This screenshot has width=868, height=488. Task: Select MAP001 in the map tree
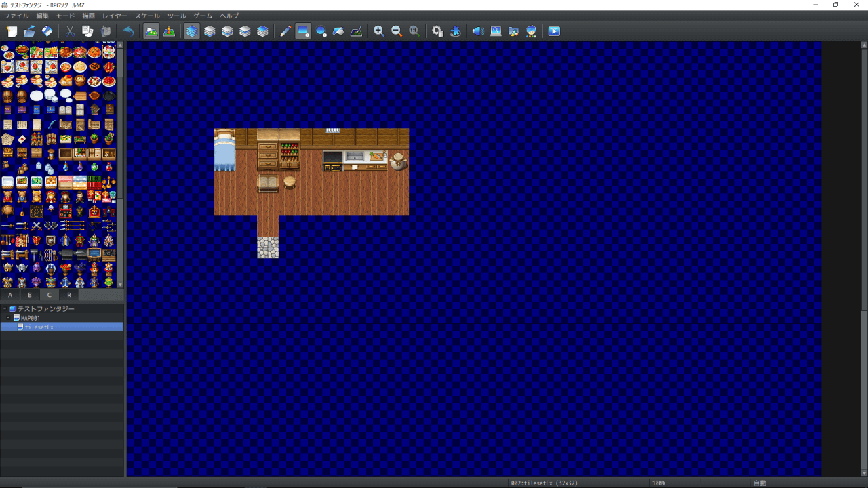click(31, 318)
